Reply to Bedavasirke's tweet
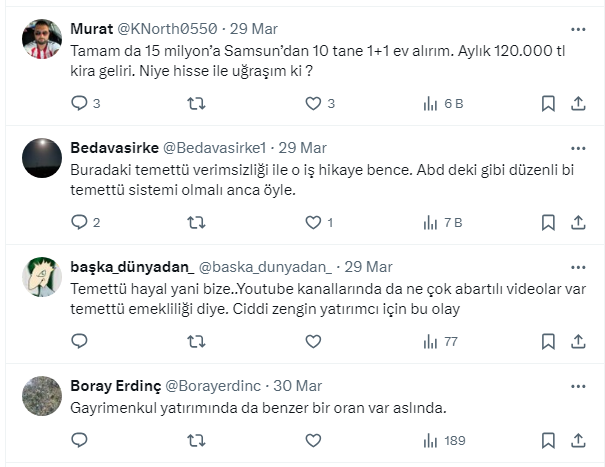The height and width of the screenshot is (467, 605). tap(81, 222)
